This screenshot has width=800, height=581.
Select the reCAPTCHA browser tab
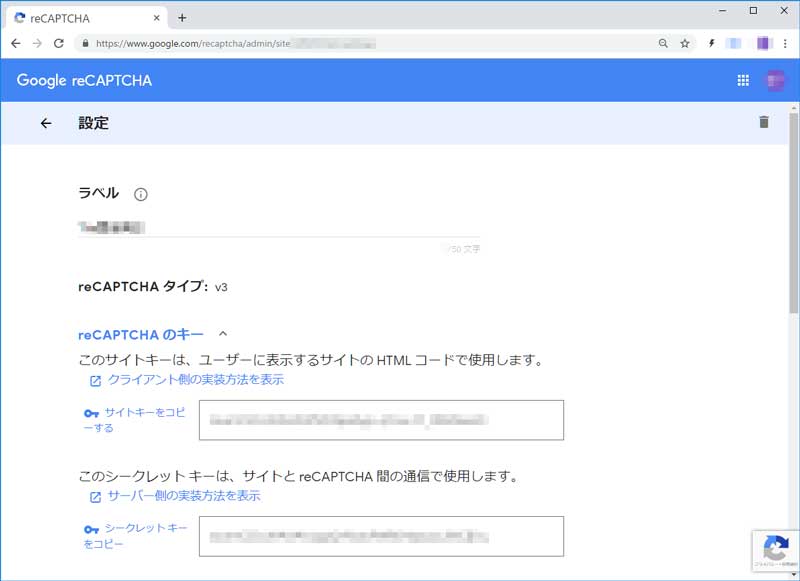(87, 18)
